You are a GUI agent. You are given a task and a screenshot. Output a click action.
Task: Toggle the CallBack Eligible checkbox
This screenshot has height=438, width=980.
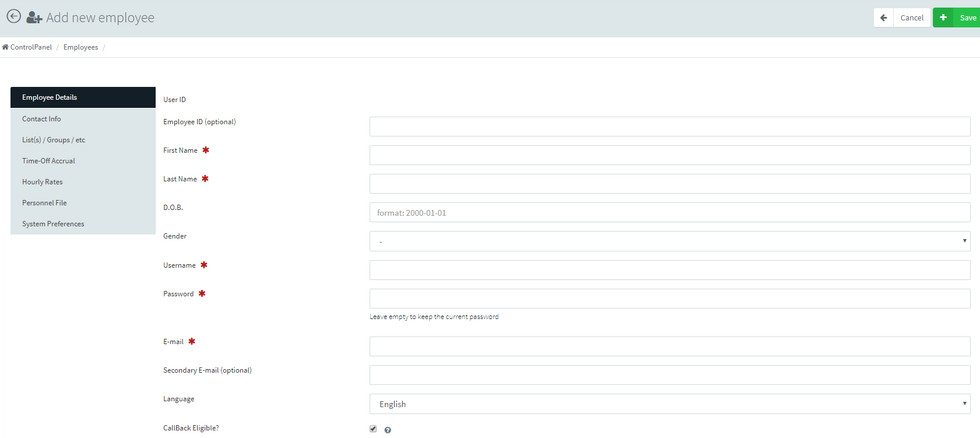(x=373, y=429)
